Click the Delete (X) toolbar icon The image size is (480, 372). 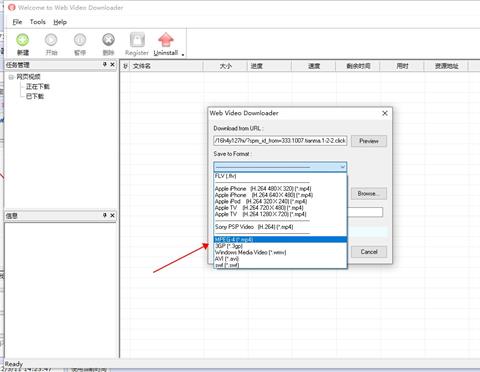108,40
